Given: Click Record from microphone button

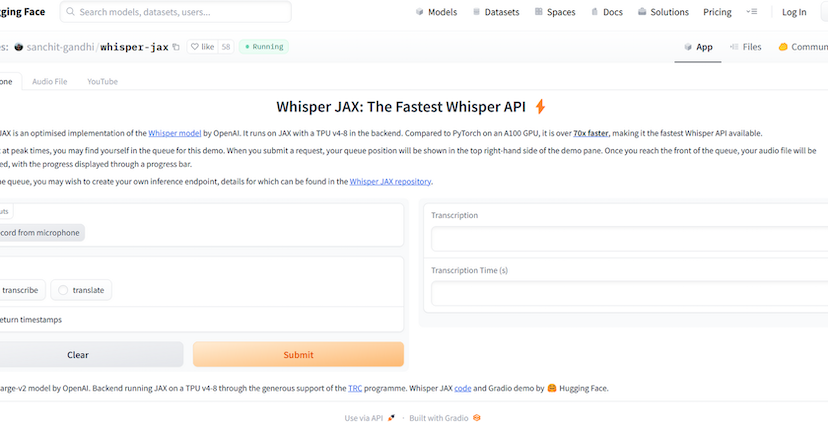Looking at the screenshot, I should point(41,232).
